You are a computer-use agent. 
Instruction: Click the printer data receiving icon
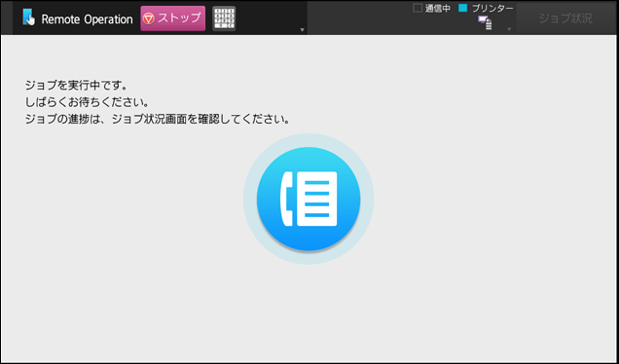tap(485, 23)
